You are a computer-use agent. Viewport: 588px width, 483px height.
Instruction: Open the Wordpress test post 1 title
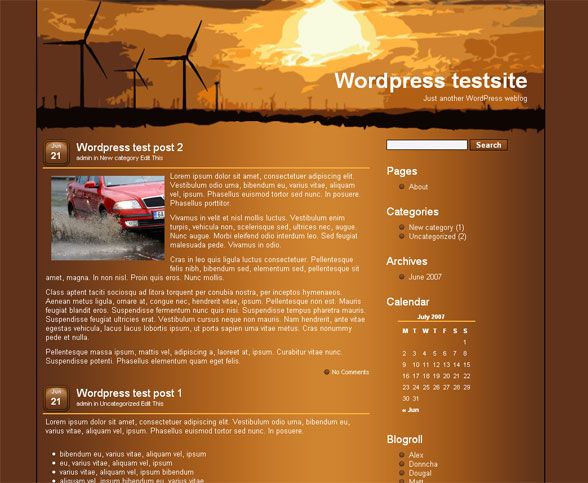pyautogui.click(x=129, y=393)
